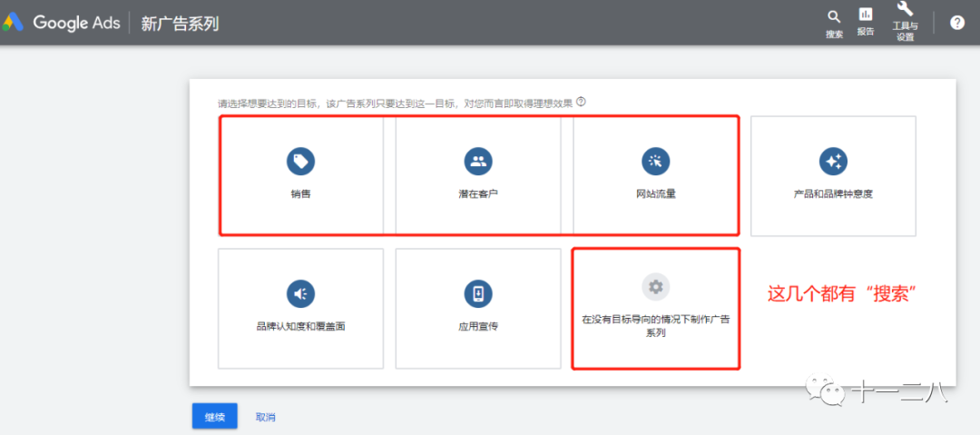
Task: Click the help question mark in header
Action: coord(957,23)
